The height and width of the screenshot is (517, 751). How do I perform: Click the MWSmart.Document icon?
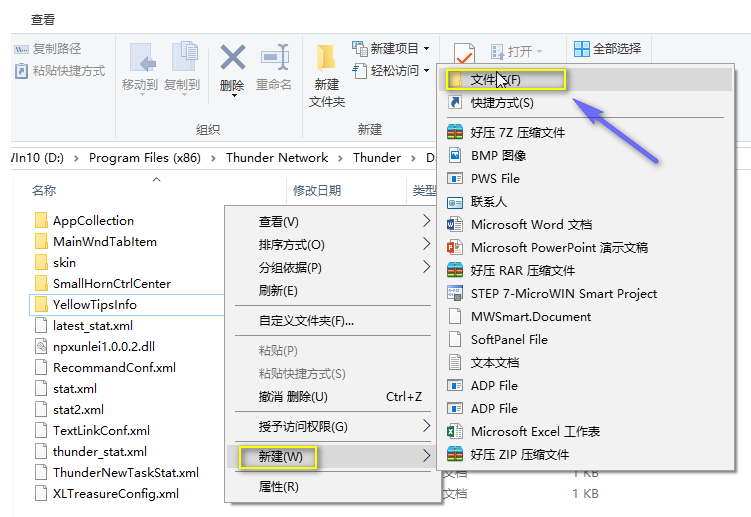click(x=455, y=316)
